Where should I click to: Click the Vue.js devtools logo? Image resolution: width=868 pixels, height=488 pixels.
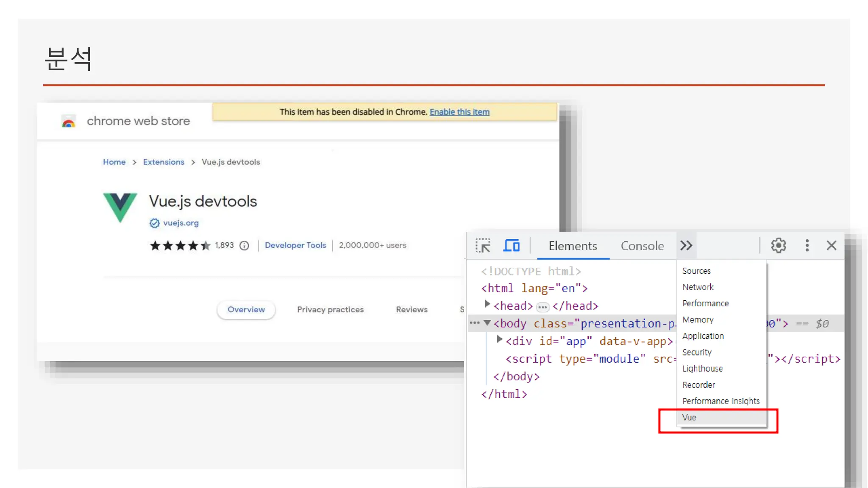click(x=120, y=207)
